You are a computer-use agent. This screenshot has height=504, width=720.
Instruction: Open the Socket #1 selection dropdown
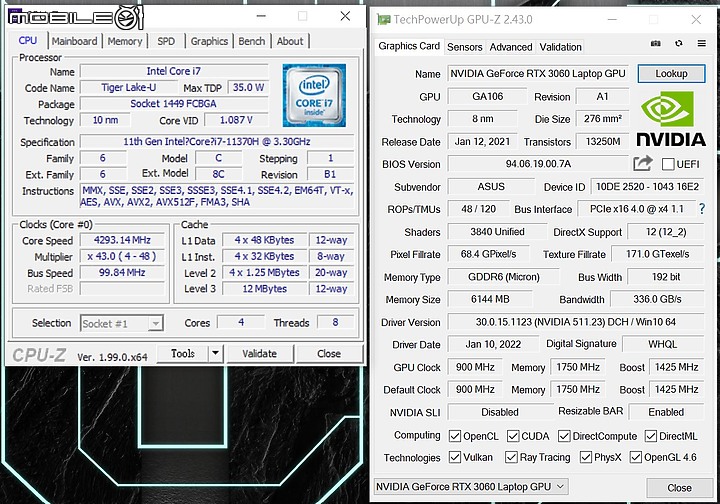click(122, 324)
